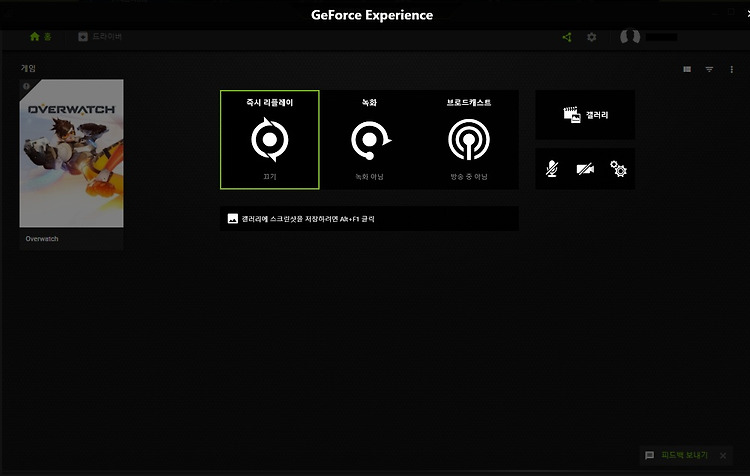Switch to the Drivers (드라이버) tab

tap(100, 37)
